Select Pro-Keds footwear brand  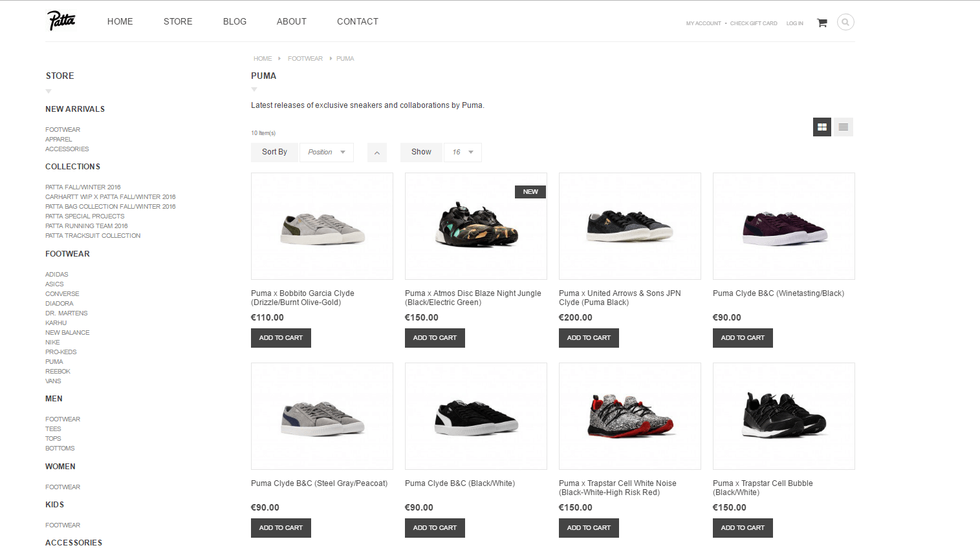(x=61, y=352)
